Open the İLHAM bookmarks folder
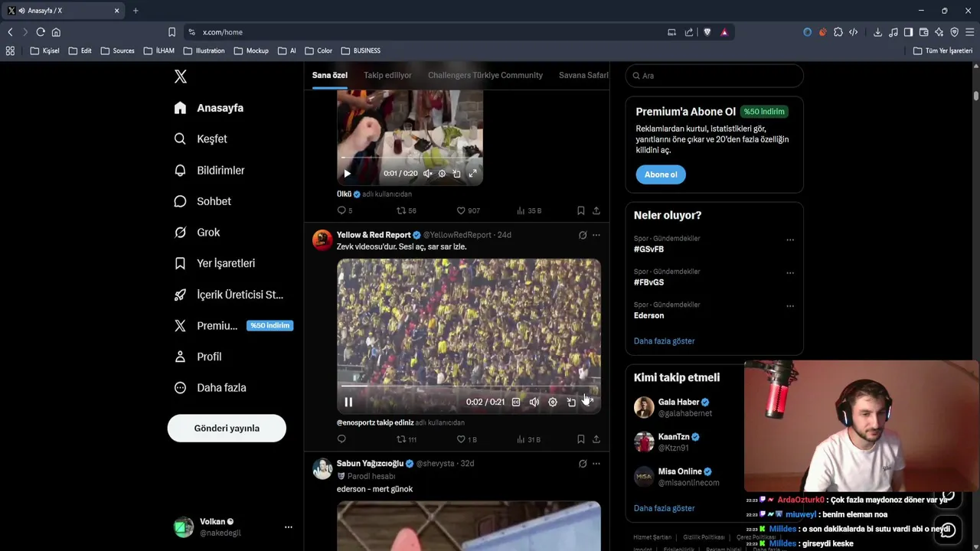Image resolution: width=980 pixels, height=551 pixels. [x=159, y=51]
